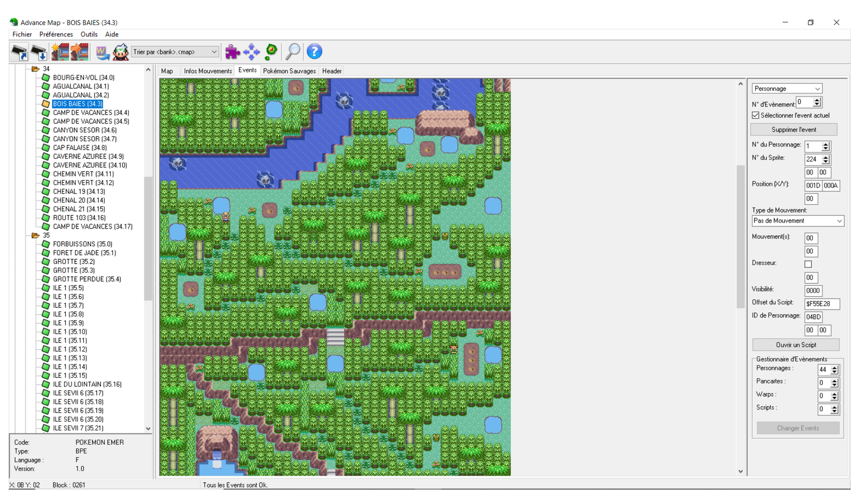Screen dimensions: 855x504
Task: Click the open ROM cartridge icon
Action: click(19, 52)
